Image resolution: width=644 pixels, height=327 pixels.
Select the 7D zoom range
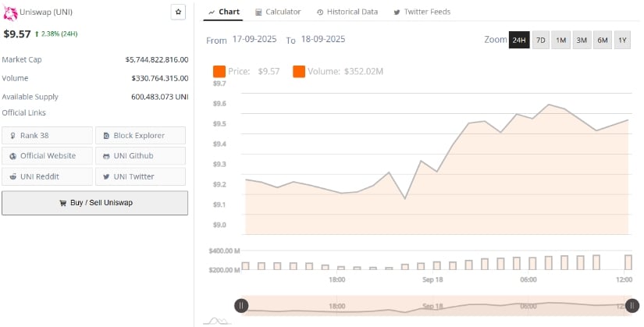pyautogui.click(x=540, y=40)
